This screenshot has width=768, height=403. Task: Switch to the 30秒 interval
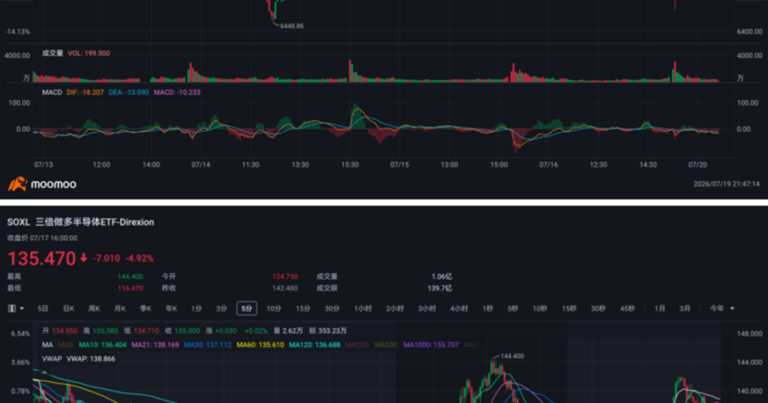click(599, 308)
